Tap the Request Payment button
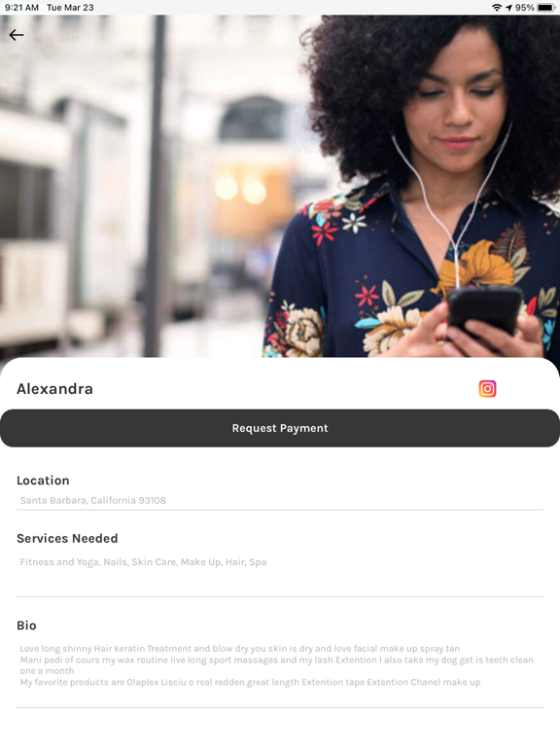 point(280,428)
